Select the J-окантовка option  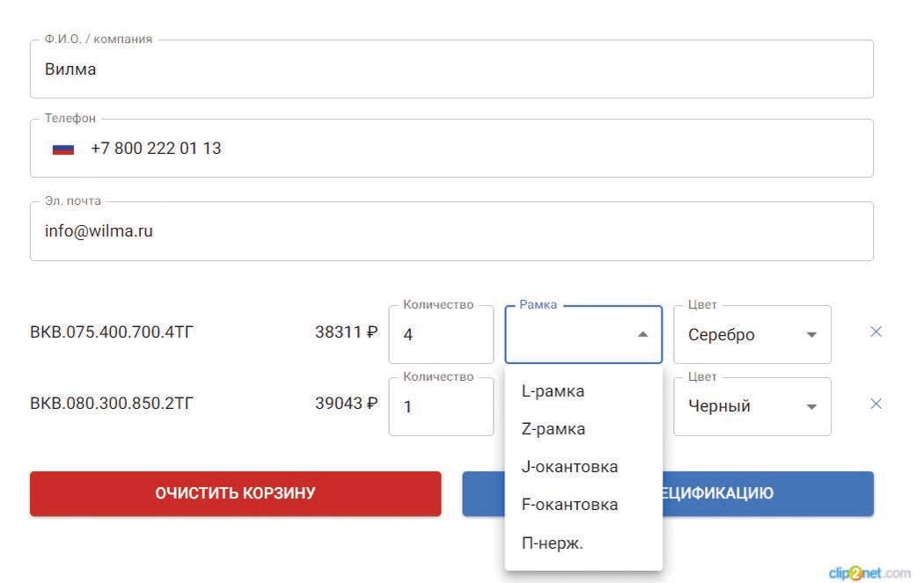583,466
